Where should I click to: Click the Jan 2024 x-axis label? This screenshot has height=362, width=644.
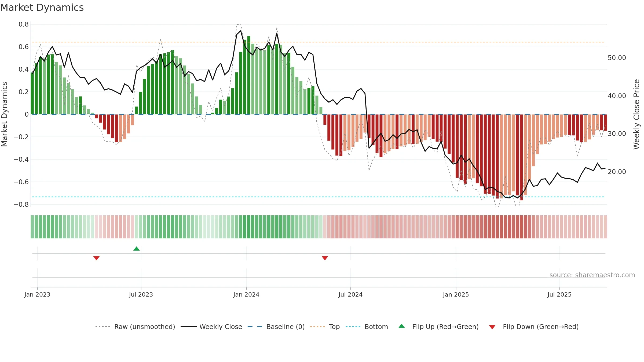pos(246,294)
